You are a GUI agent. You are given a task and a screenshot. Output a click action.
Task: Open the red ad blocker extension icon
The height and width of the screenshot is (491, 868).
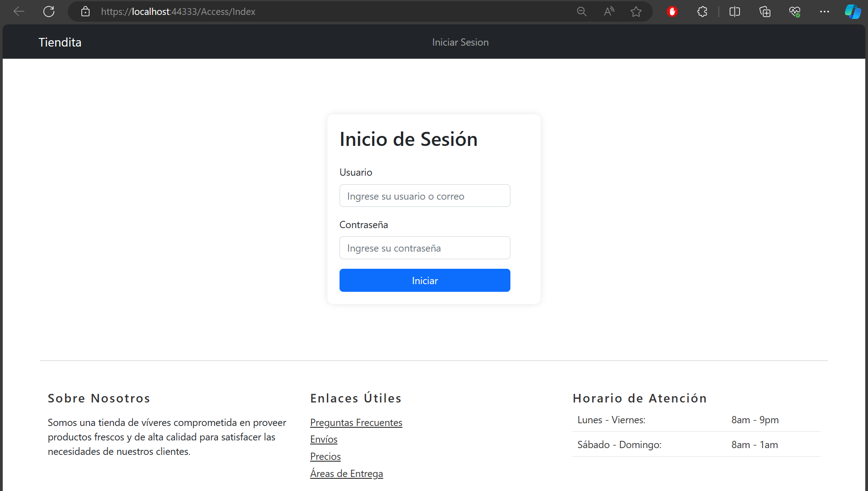point(672,12)
